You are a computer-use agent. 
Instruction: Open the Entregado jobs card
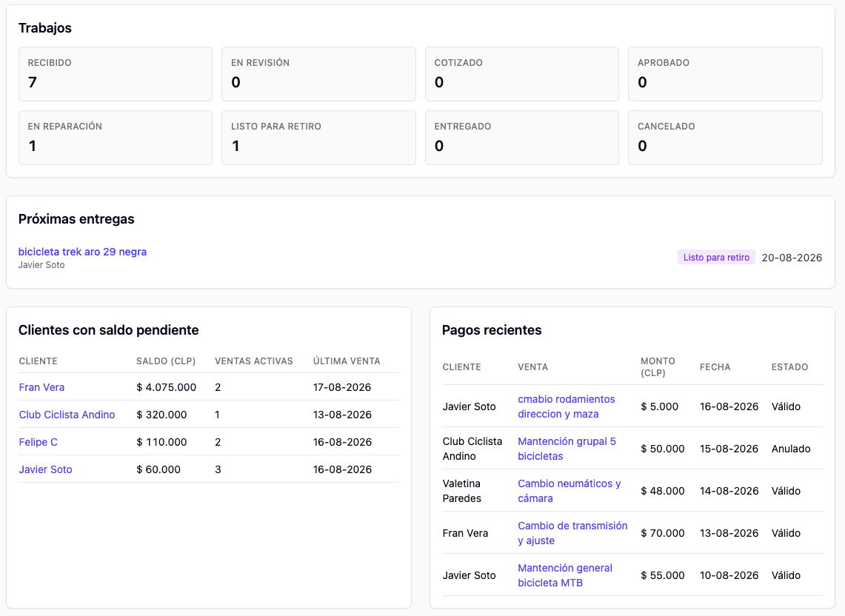tap(521, 138)
